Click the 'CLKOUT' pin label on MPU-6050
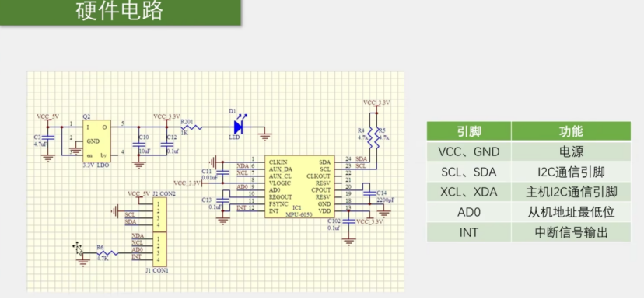 click(x=318, y=176)
